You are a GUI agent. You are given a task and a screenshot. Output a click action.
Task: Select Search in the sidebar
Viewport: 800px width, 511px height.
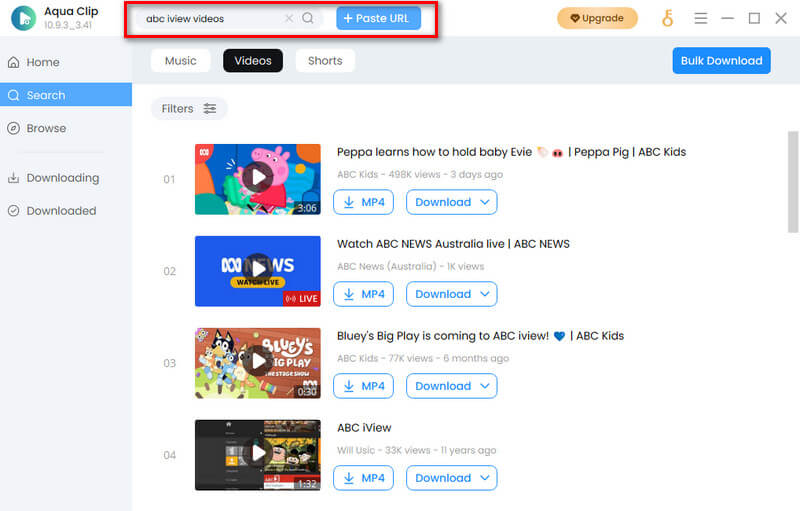tap(66, 95)
